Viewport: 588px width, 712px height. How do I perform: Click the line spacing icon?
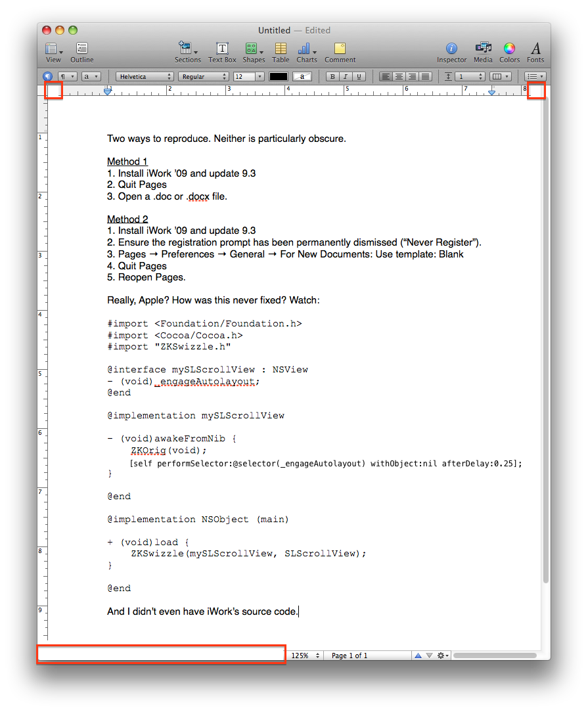pyautogui.click(x=448, y=77)
